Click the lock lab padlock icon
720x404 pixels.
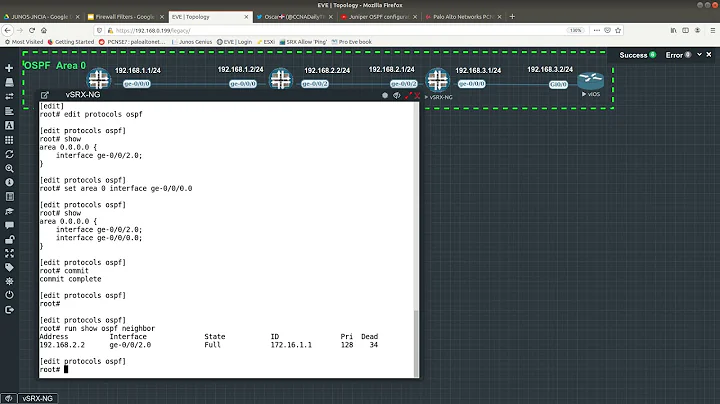pos(9,239)
